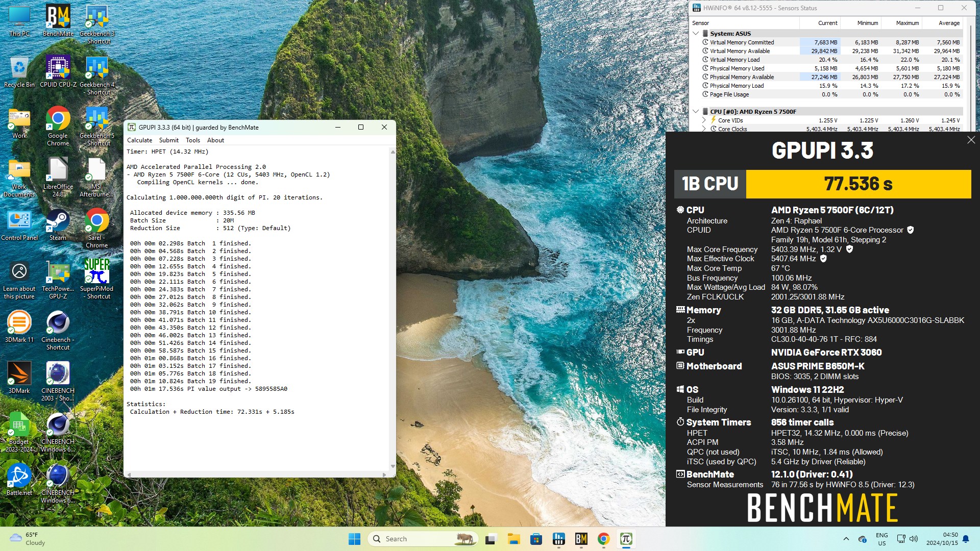The width and height of the screenshot is (980, 551).
Task: Select the Virtual Memory Committed sensor row
Action: click(827, 42)
